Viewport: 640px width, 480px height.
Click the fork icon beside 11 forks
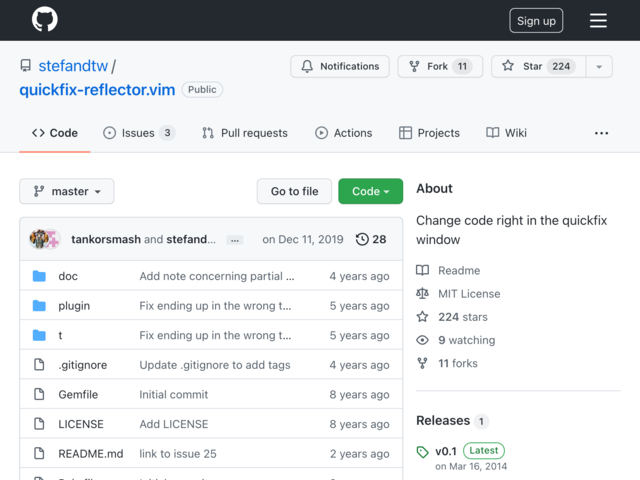coord(422,363)
